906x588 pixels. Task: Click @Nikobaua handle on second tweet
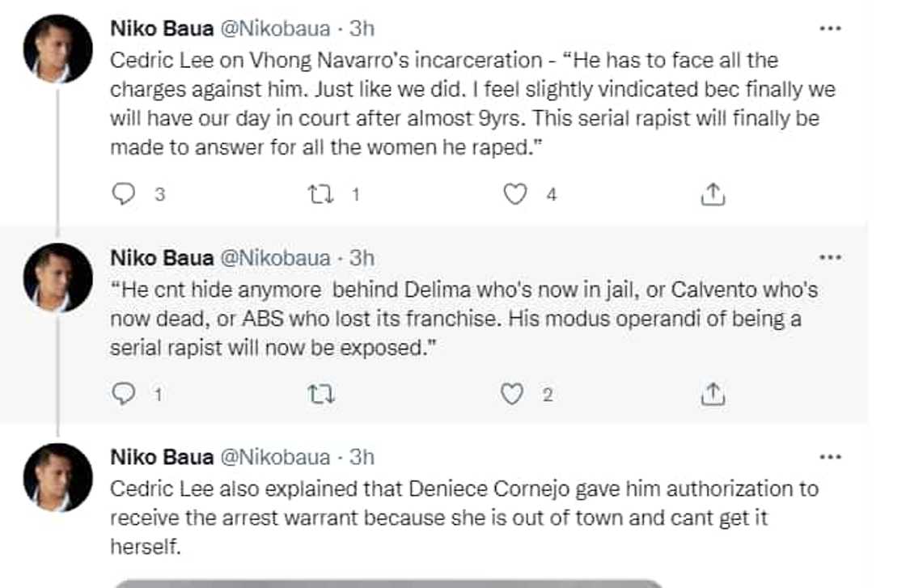[275, 258]
